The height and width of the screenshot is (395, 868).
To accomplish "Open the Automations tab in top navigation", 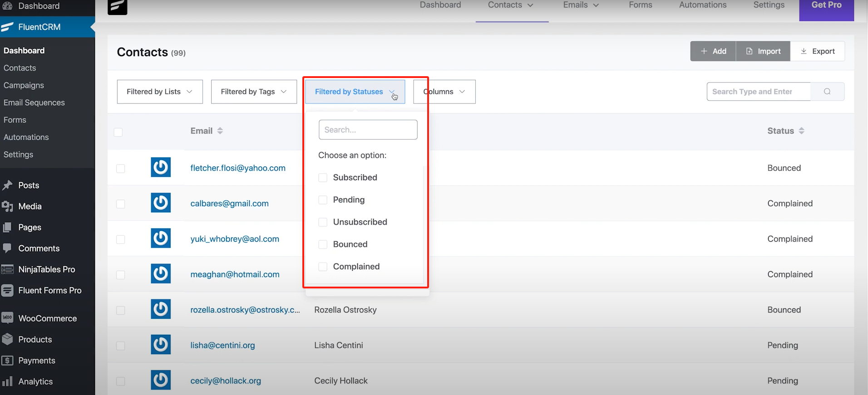I will tap(702, 5).
